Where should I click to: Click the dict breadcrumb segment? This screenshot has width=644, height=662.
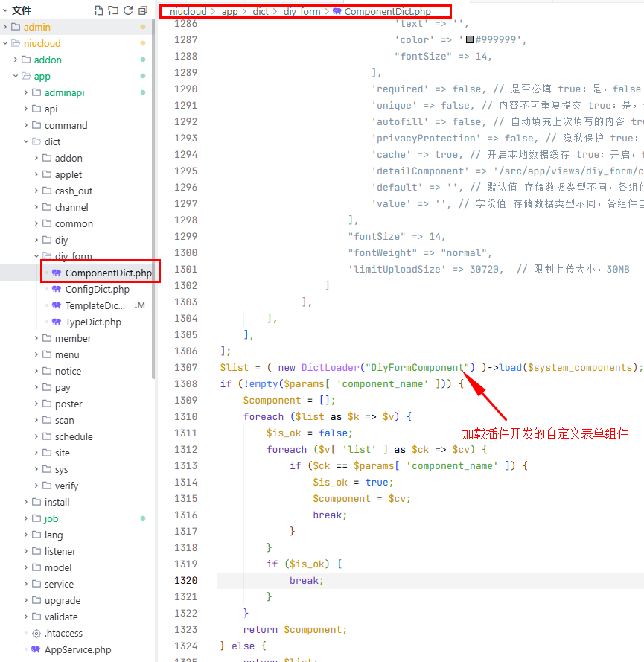pos(261,12)
